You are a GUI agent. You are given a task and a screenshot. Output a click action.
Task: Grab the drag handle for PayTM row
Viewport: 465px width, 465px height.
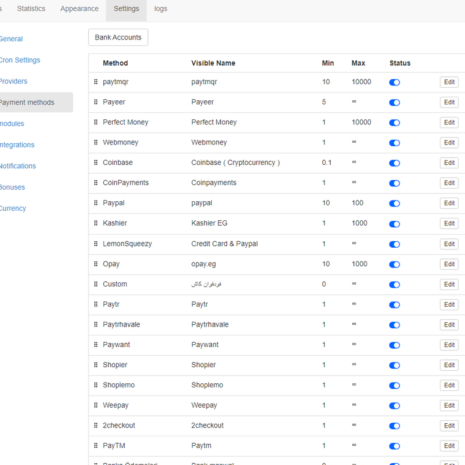pos(96,445)
